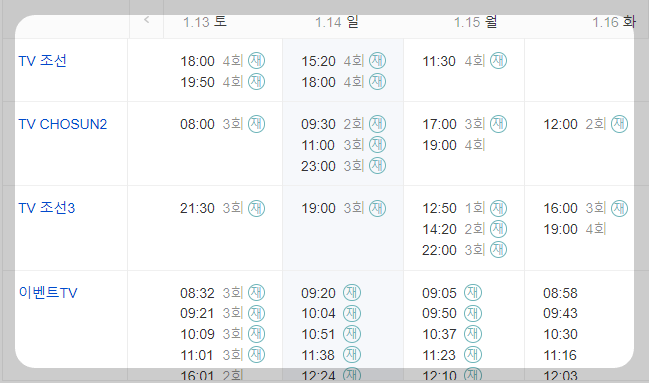Click rerun badge next to 이벤트TV 09:05
This screenshot has height=383, width=649.
click(x=473, y=292)
